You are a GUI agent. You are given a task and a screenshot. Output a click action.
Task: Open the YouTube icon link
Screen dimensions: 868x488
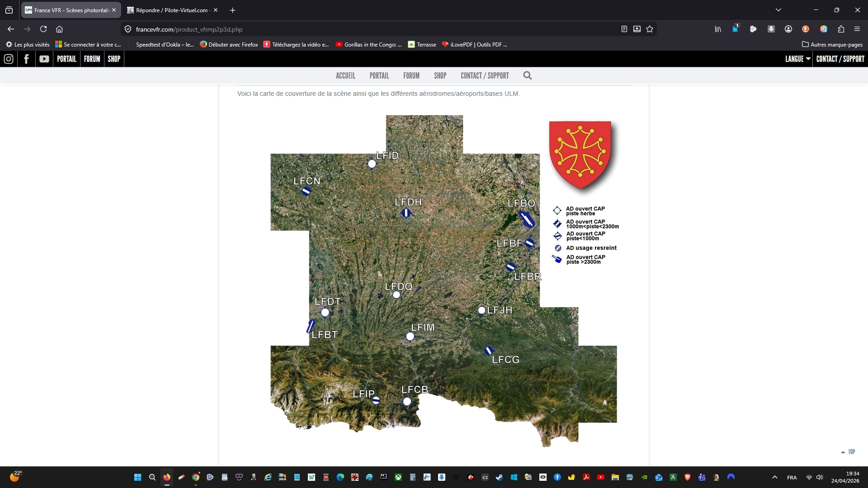tap(44, 59)
